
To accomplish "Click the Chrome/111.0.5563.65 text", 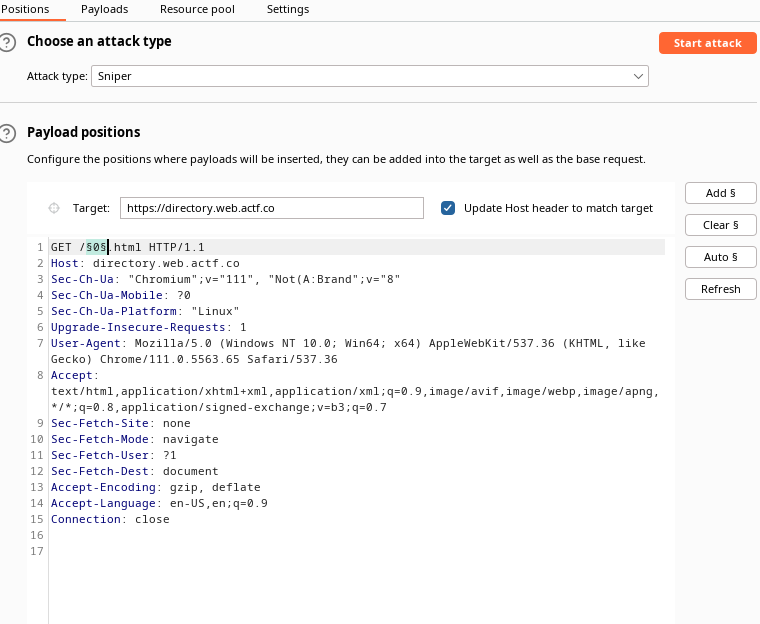I will tap(170, 359).
